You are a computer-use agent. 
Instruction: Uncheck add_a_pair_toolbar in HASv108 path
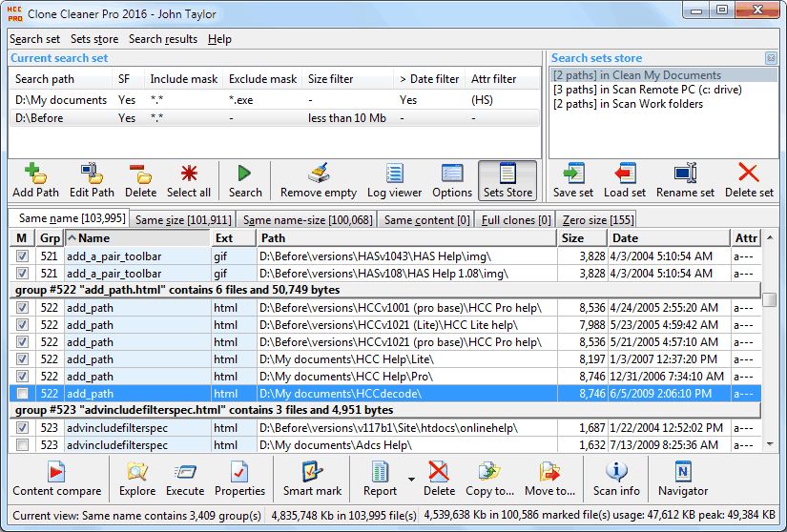click(22, 274)
